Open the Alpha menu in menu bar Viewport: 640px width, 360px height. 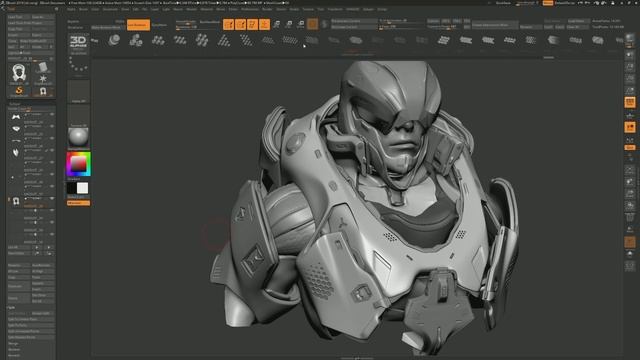tap(71, 9)
